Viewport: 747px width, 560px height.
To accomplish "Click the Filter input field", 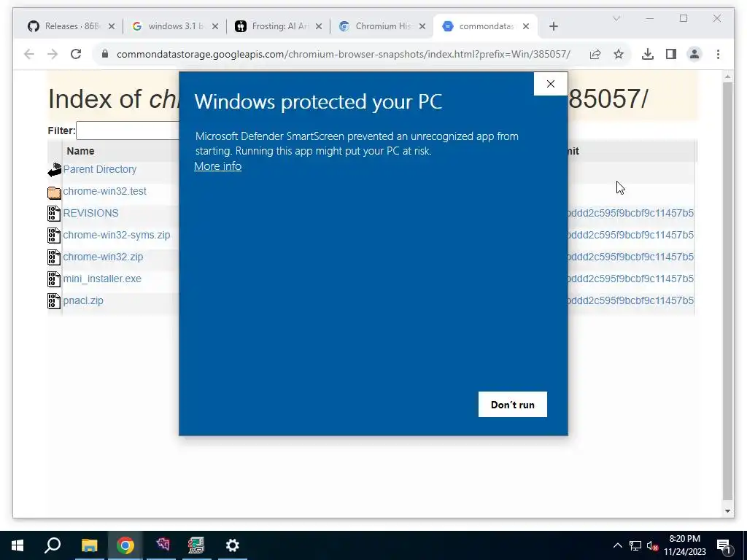I will (128, 131).
